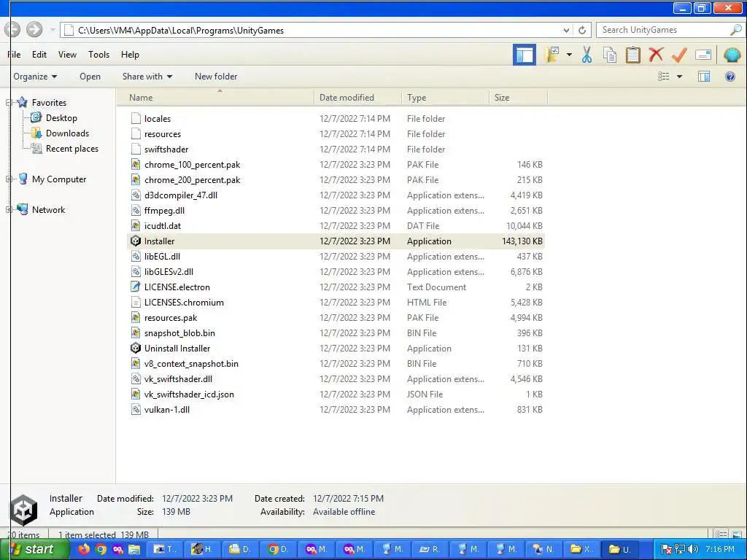This screenshot has height=560, width=747.
Task: Select chrome_100_percent.pak file
Action: click(x=192, y=164)
